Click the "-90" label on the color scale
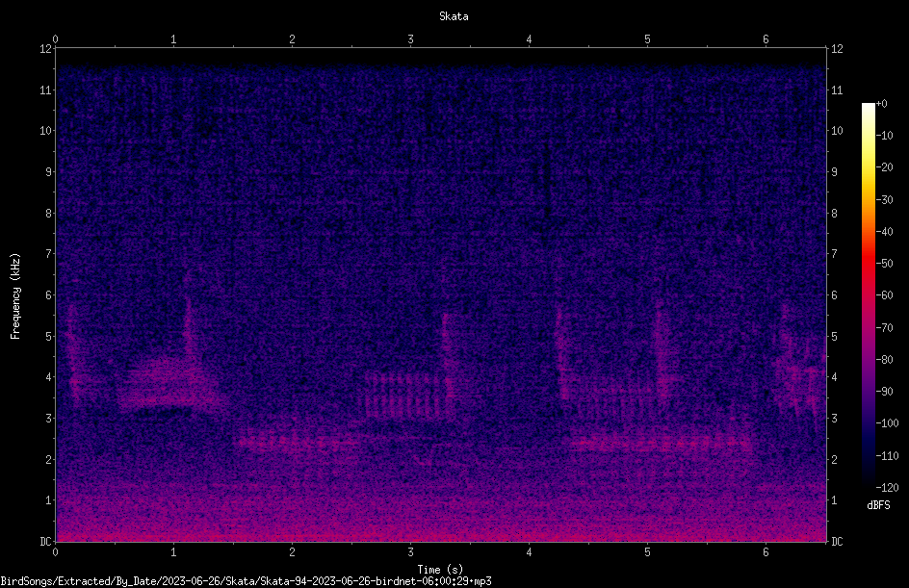 click(884, 392)
